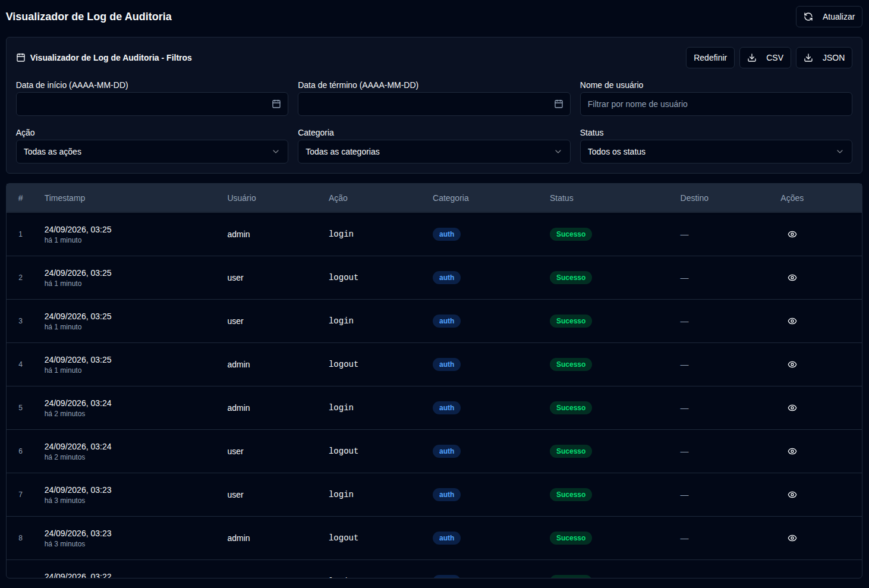View details of log entry 1
The height and width of the screenshot is (588, 869).
[x=792, y=234]
